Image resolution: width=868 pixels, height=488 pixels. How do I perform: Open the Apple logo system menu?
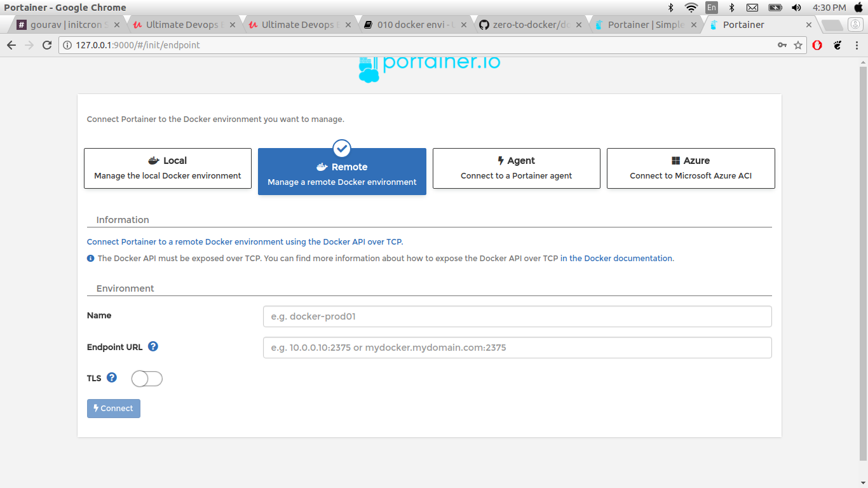pyautogui.click(x=858, y=7)
